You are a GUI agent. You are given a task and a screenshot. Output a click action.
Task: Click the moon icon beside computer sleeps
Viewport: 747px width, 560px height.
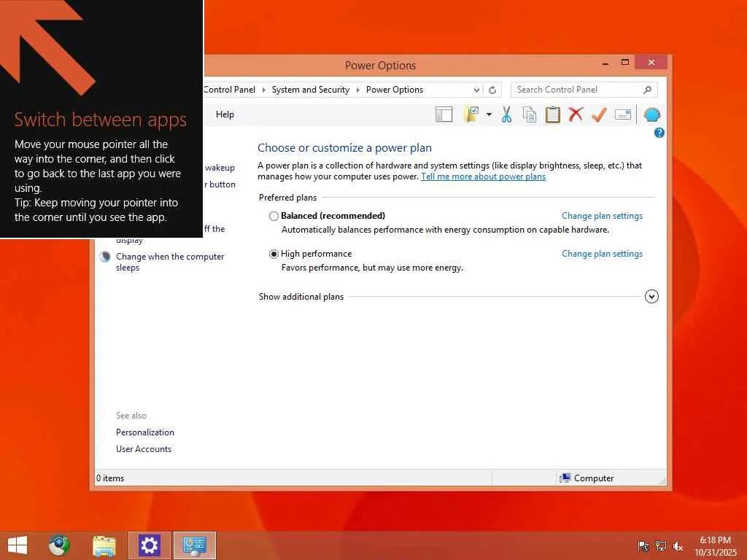[105, 257]
